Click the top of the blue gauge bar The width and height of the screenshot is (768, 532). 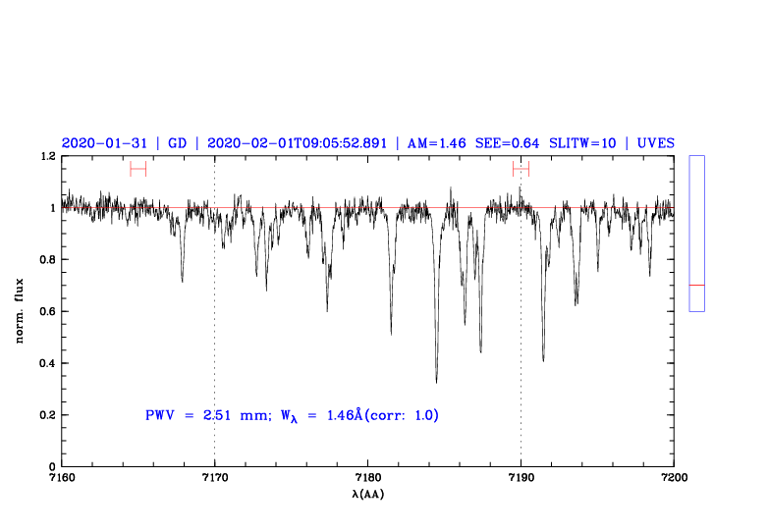[696, 157]
